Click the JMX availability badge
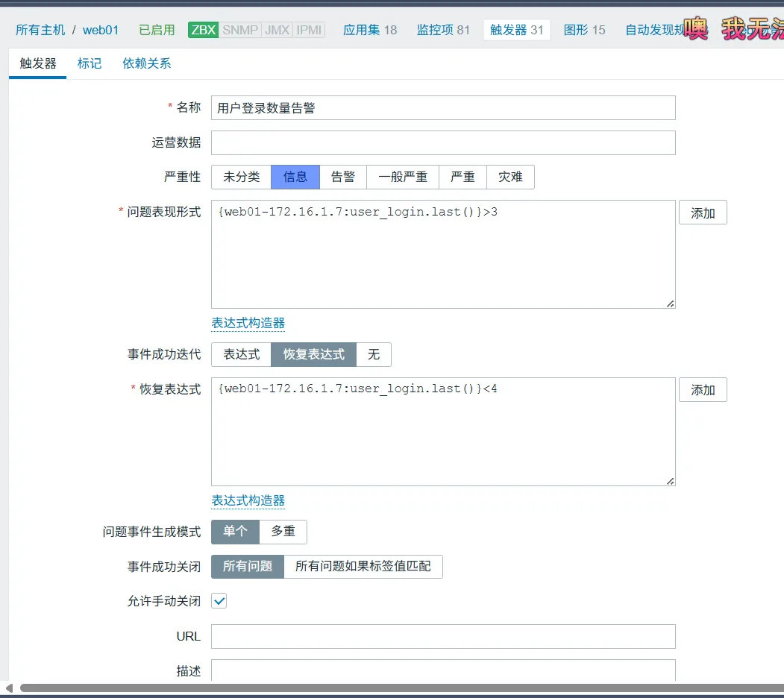The width and height of the screenshot is (784, 698). click(277, 30)
